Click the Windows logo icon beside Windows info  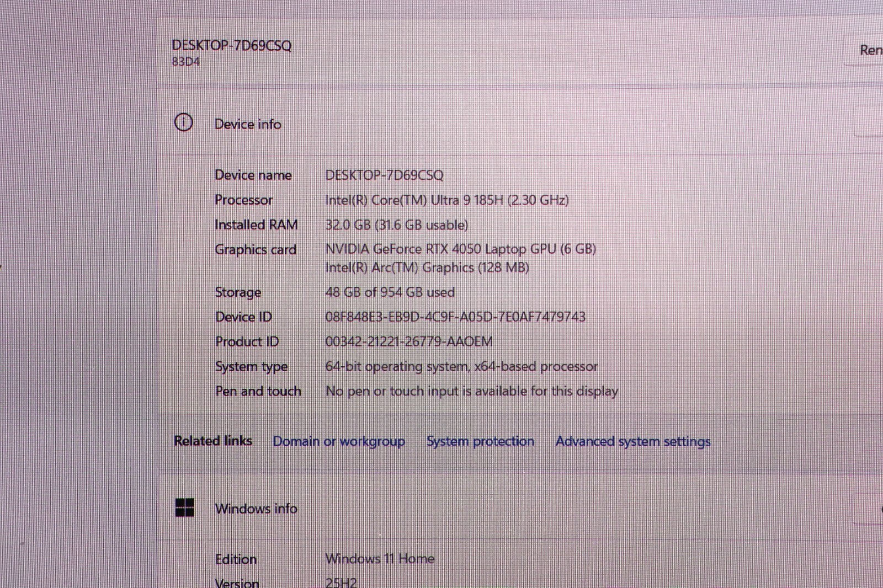[185, 507]
